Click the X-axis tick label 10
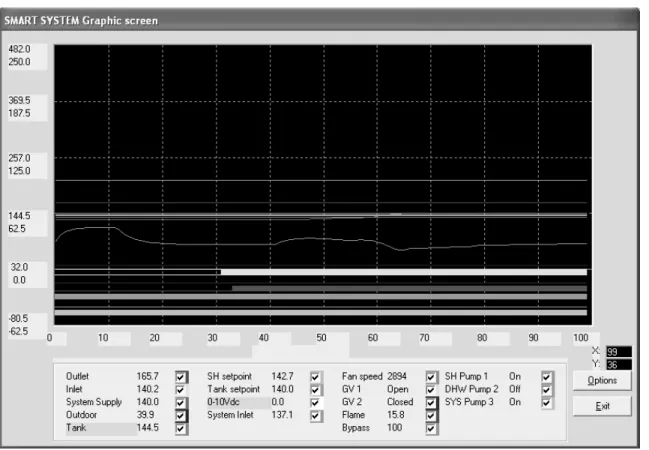The height and width of the screenshot is (450, 649). click(x=103, y=338)
